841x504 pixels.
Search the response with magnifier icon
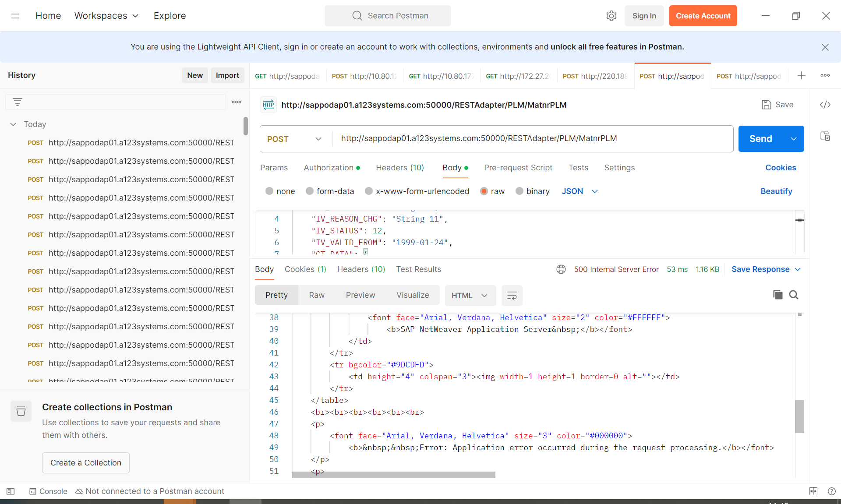tap(794, 295)
